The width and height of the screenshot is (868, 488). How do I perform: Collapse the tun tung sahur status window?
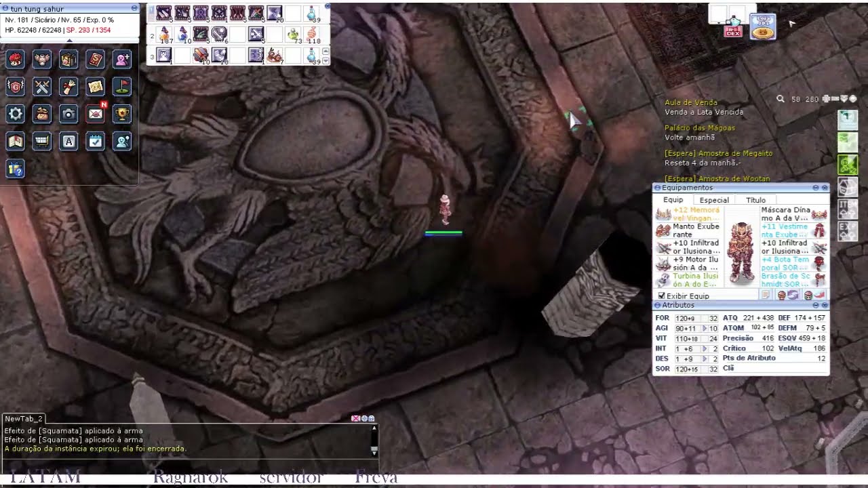(x=134, y=8)
